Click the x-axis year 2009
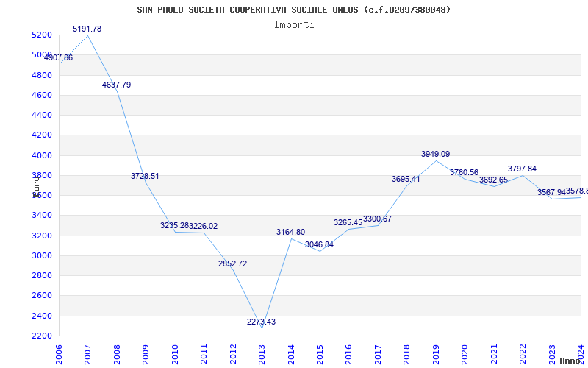 pyautogui.click(x=146, y=355)
